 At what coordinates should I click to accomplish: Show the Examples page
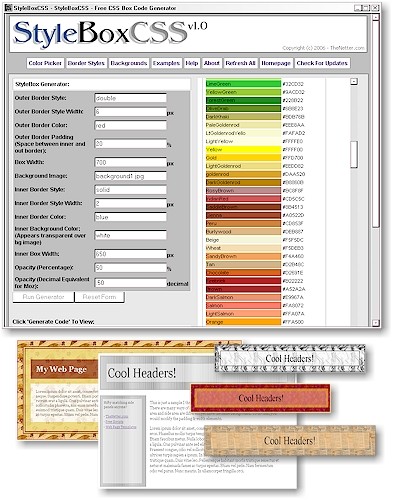pos(166,63)
